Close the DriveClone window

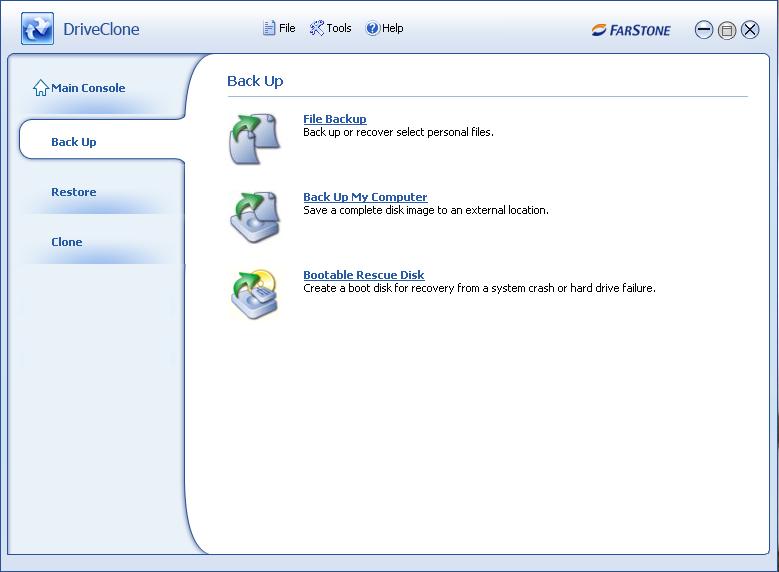750,30
